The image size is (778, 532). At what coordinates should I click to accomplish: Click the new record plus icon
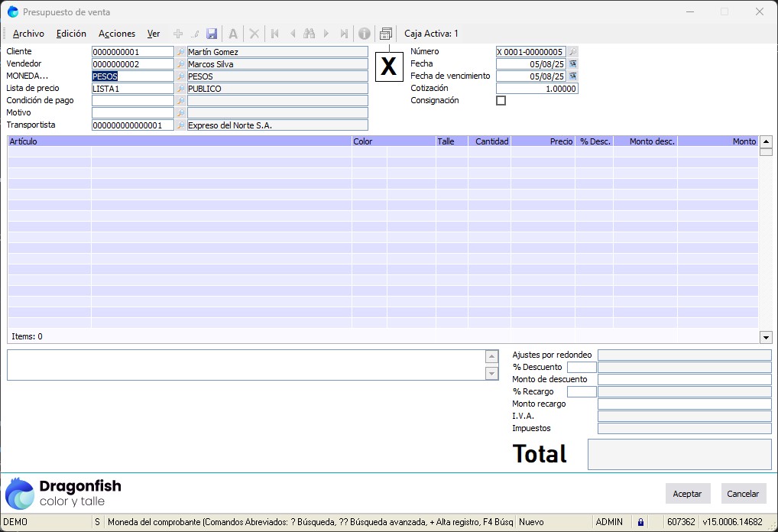click(x=178, y=34)
